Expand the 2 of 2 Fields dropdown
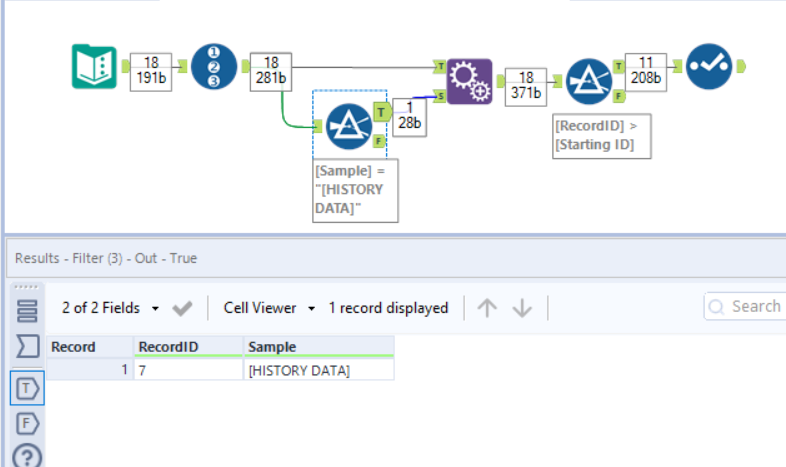786x467 pixels. point(110,308)
